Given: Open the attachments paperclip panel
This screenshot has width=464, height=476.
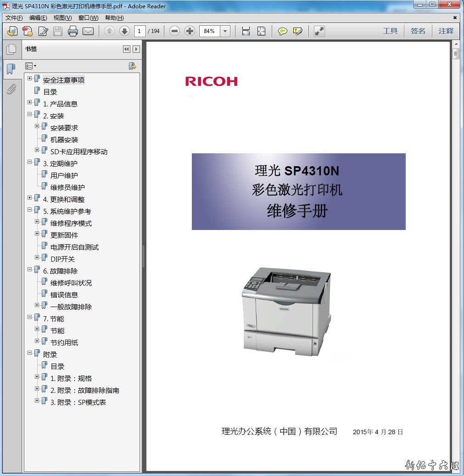Looking at the screenshot, I should click(x=11, y=89).
